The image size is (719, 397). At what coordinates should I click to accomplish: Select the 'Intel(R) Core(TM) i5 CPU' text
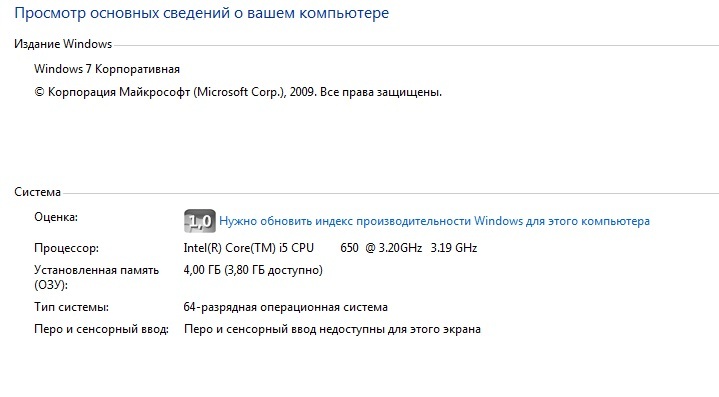(x=249, y=248)
